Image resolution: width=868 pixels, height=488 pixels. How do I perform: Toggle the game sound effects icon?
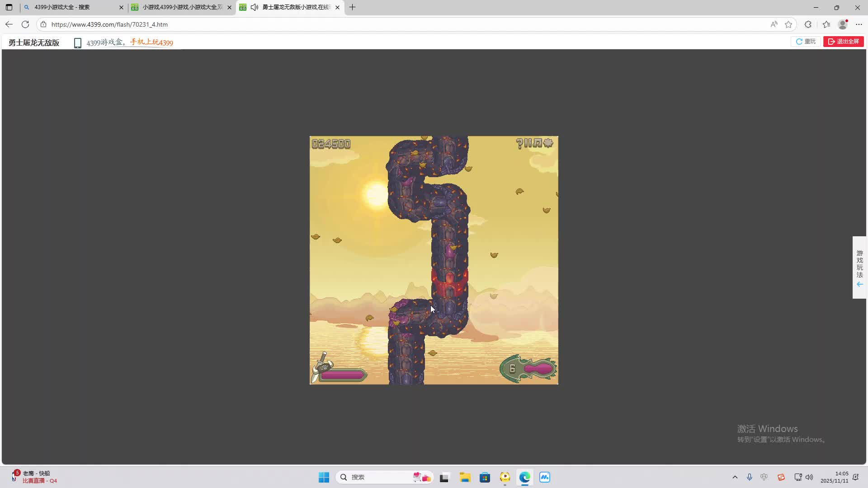click(548, 144)
